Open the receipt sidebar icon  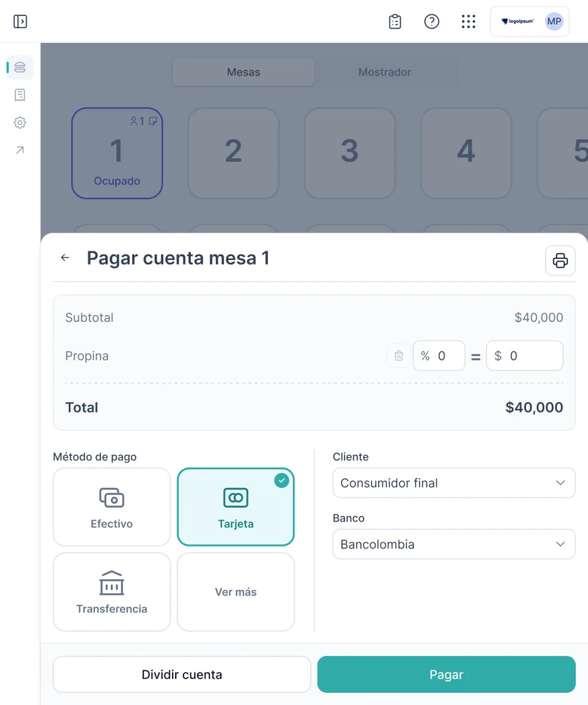(20, 95)
